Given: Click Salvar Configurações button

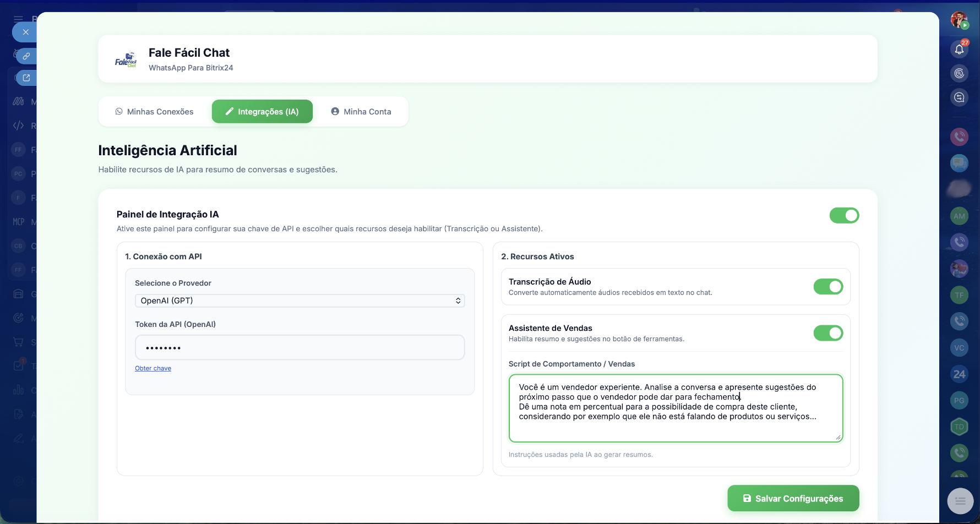Looking at the screenshot, I should 793,498.
